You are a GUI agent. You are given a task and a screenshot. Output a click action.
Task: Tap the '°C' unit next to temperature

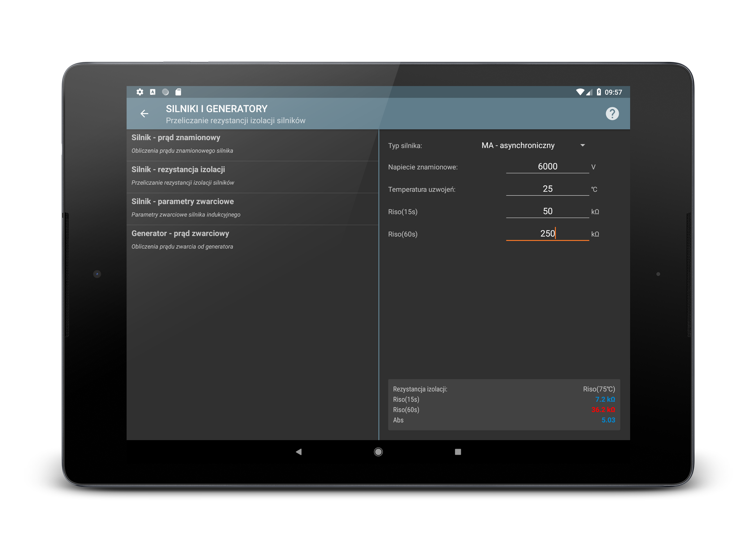(x=594, y=189)
